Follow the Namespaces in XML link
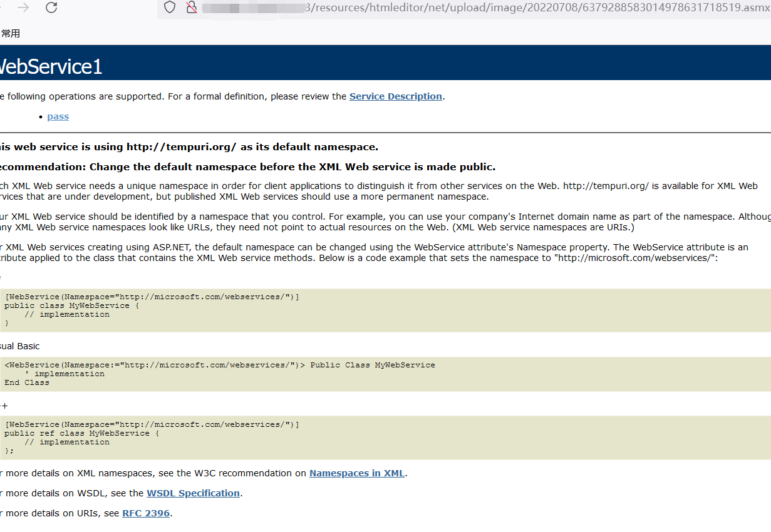The width and height of the screenshot is (771, 532). click(x=357, y=473)
